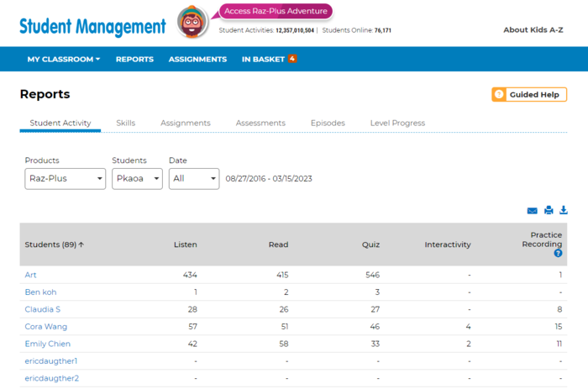Open student Cora Wang's report
The image size is (588, 389).
pos(46,327)
